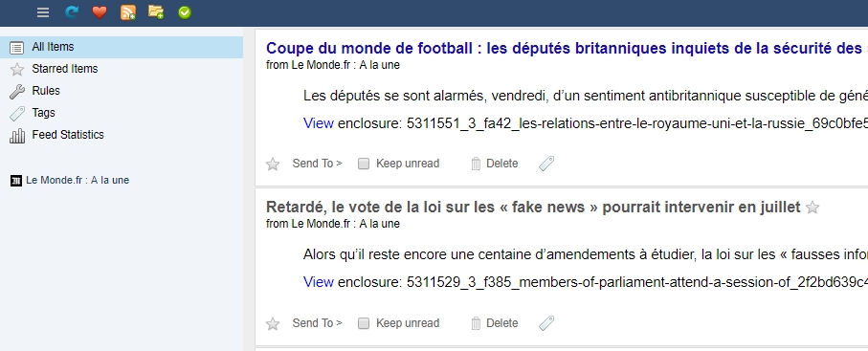
Task: Click the add folder icon
Action: pos(156,12)
